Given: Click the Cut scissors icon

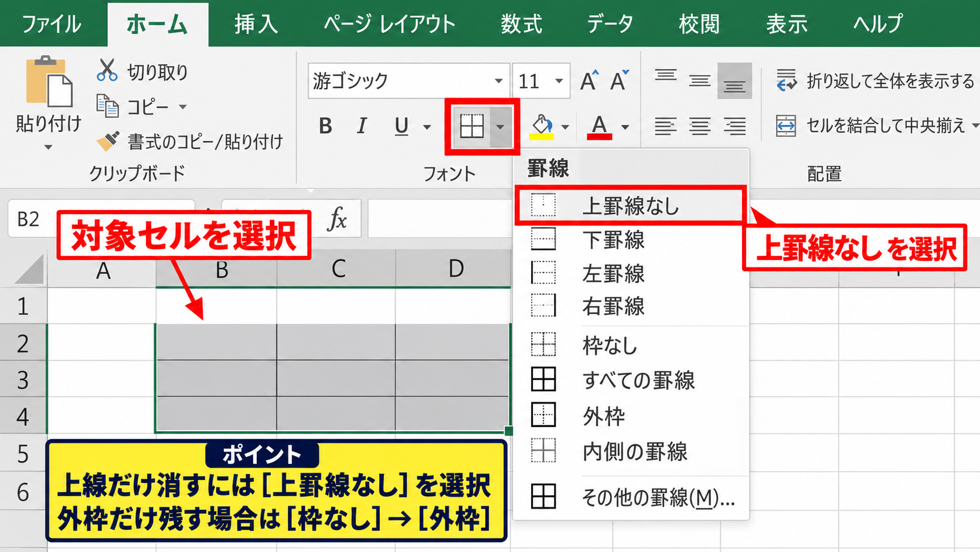Looking at the screenshot, I should (x=107, y=70).
